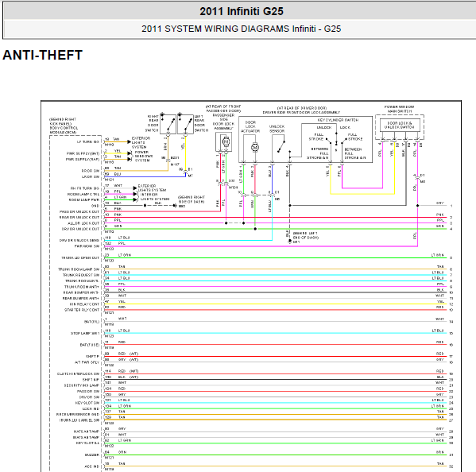Click the yellow IGN Relay Cont wire
Image resolution: width=476 pixels, height=472 pixels.
276,304
